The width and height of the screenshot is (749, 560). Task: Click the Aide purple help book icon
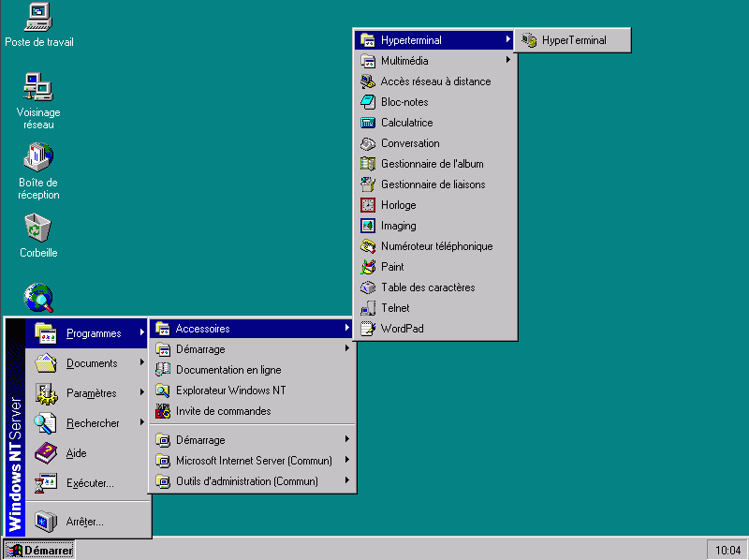point(46,453)
